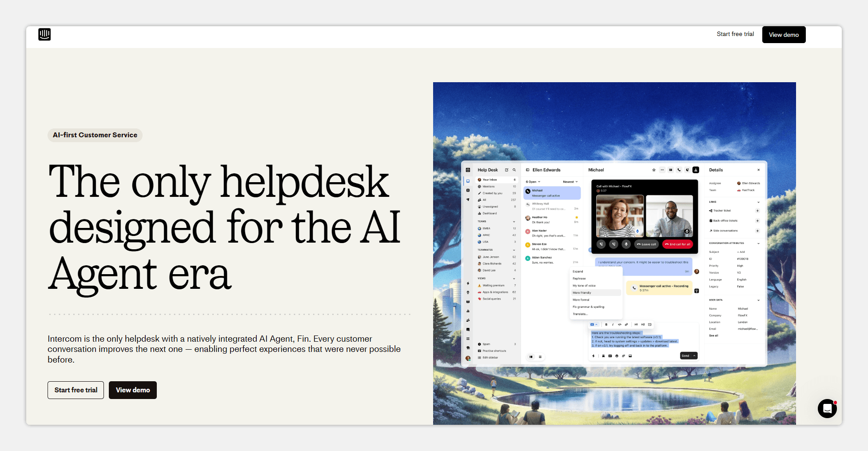This screenshot has height=451, width=868.
Task: Select More friendly in the AI menu
Action: coord(596,293)
